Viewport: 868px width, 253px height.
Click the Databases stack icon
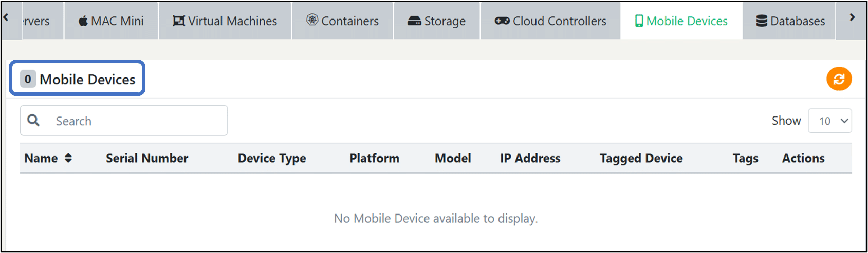(762, 21)
